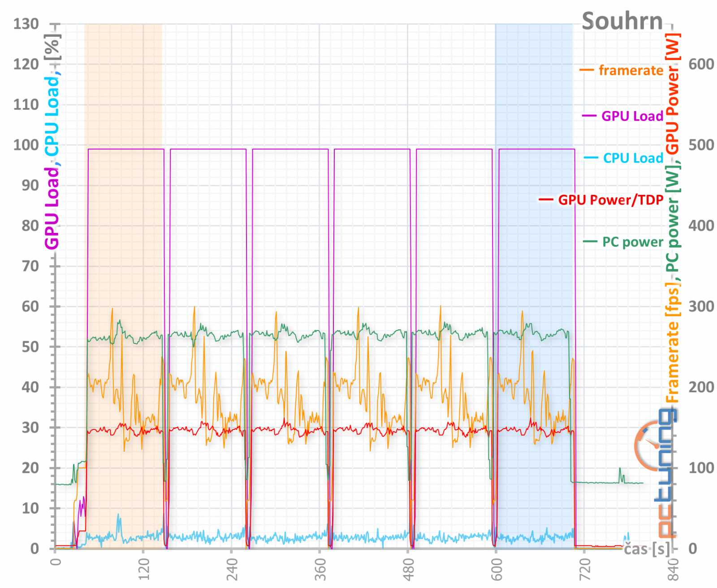Click the 300 value on right axis

coord(701,306)
